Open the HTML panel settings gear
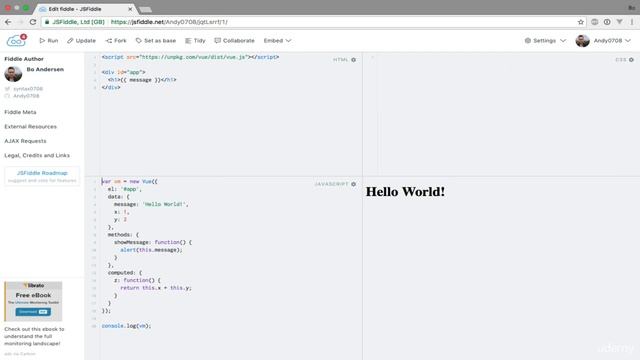Viewport: 640px width, 360px height. [x=353, y=60]
